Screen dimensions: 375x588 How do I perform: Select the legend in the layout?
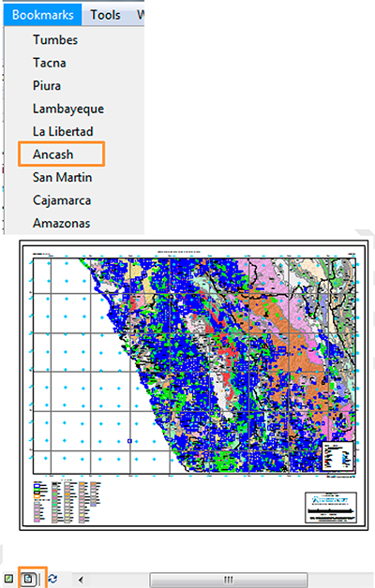pos(67,502)
